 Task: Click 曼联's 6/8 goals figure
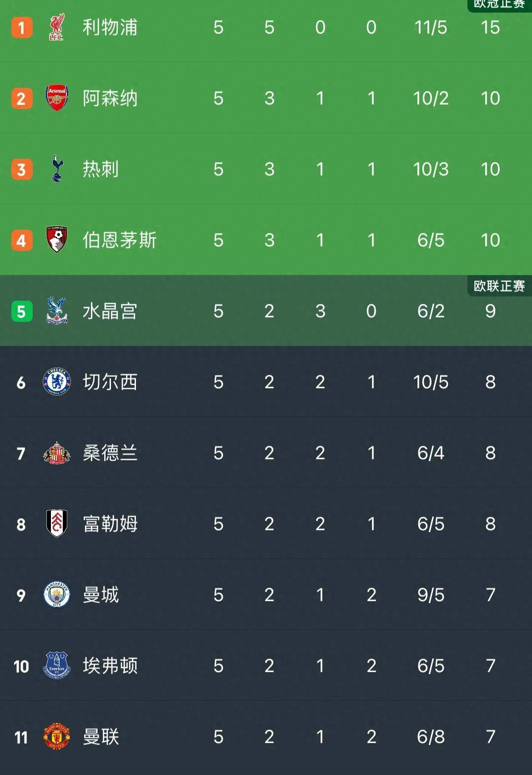point(431,737)
